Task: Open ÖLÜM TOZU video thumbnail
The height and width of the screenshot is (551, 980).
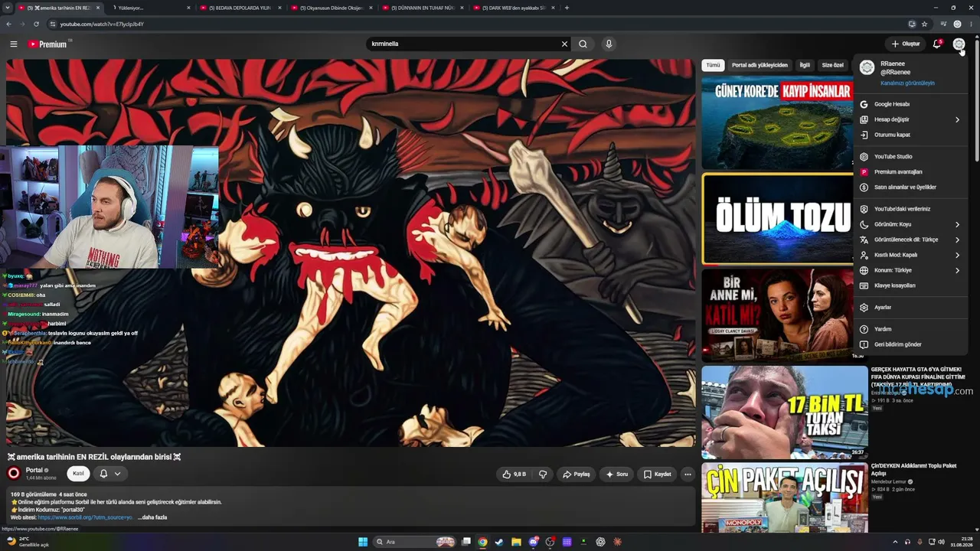Action: (x=778, y=219)
